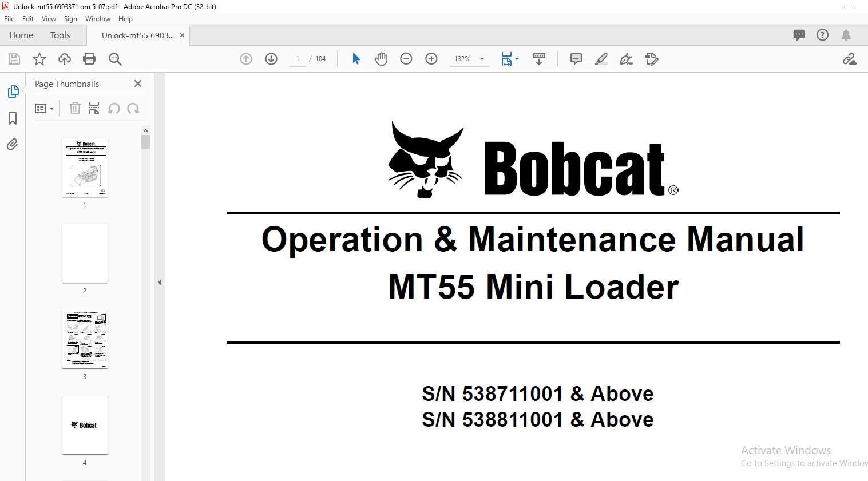Open the Sign document pen tool

pos(627,59)
